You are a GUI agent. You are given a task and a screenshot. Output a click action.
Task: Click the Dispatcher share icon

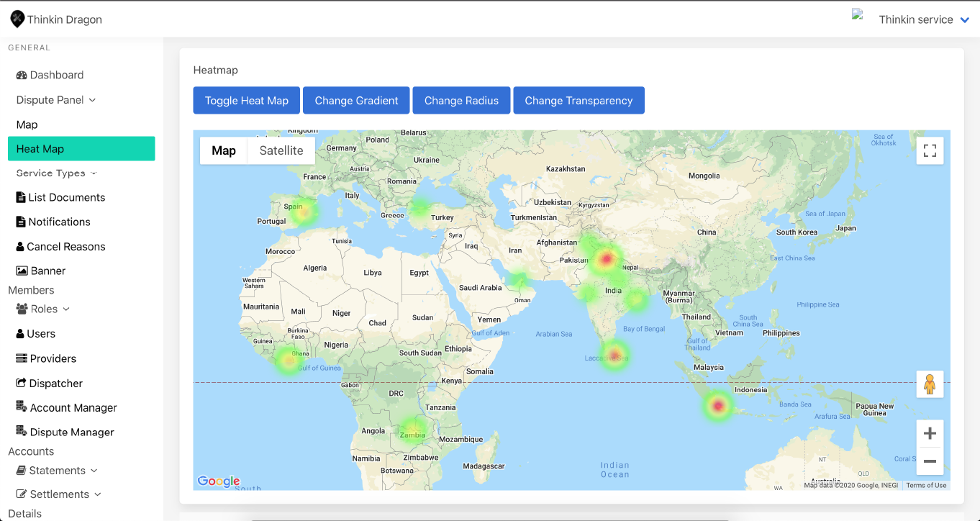(22, 383)
